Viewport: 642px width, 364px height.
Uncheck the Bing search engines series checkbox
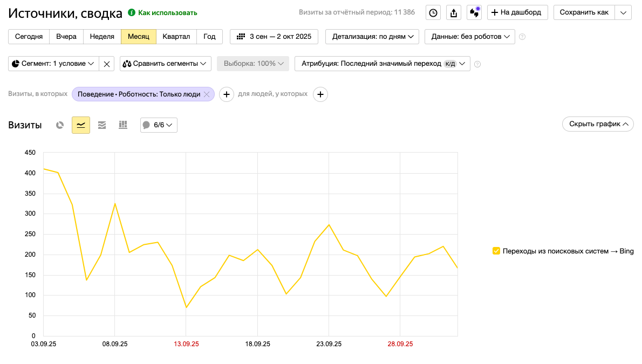496,251
